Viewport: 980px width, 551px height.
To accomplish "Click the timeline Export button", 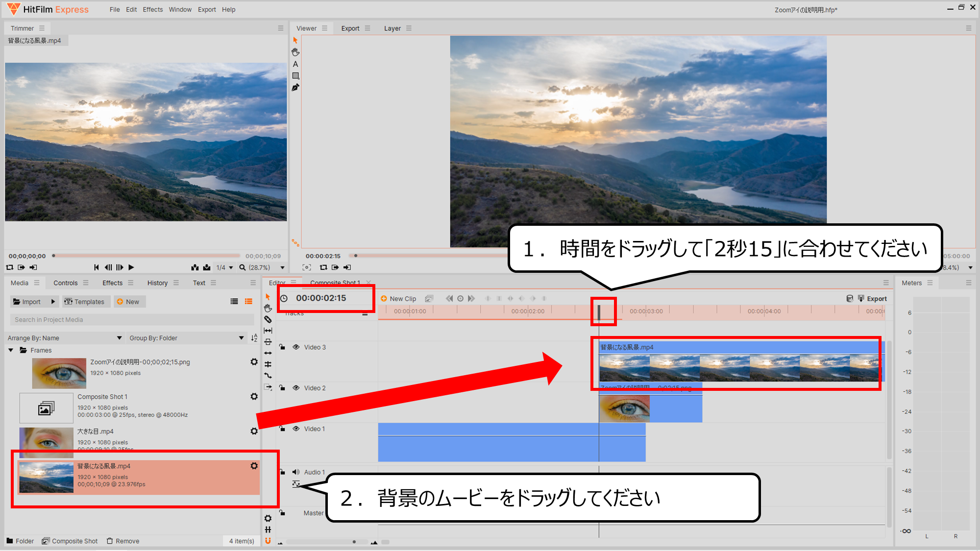I will tap(872, 299).
